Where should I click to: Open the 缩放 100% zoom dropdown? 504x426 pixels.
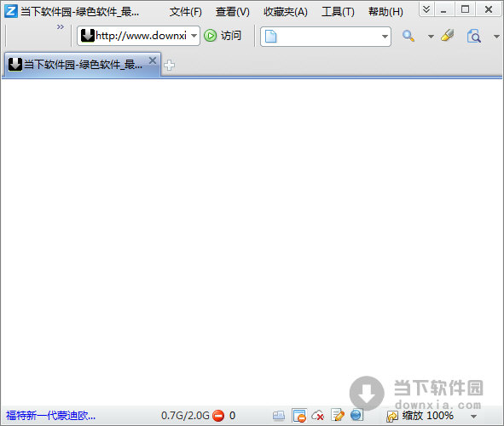coord(473,417)
